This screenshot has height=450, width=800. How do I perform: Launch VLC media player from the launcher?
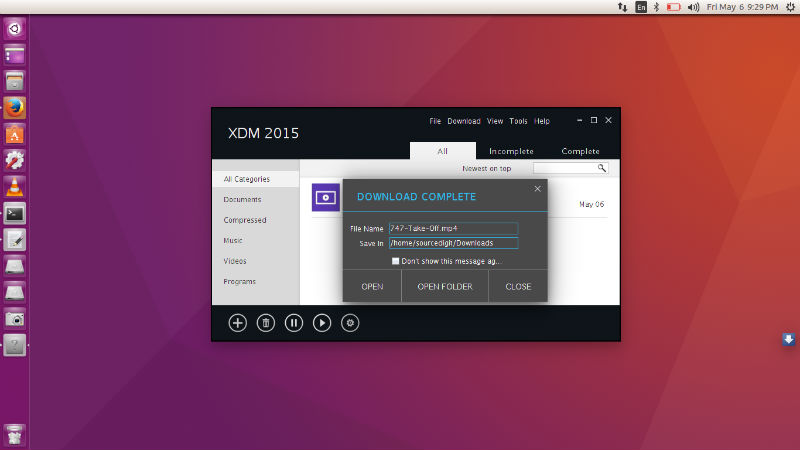tap(14, 187)
